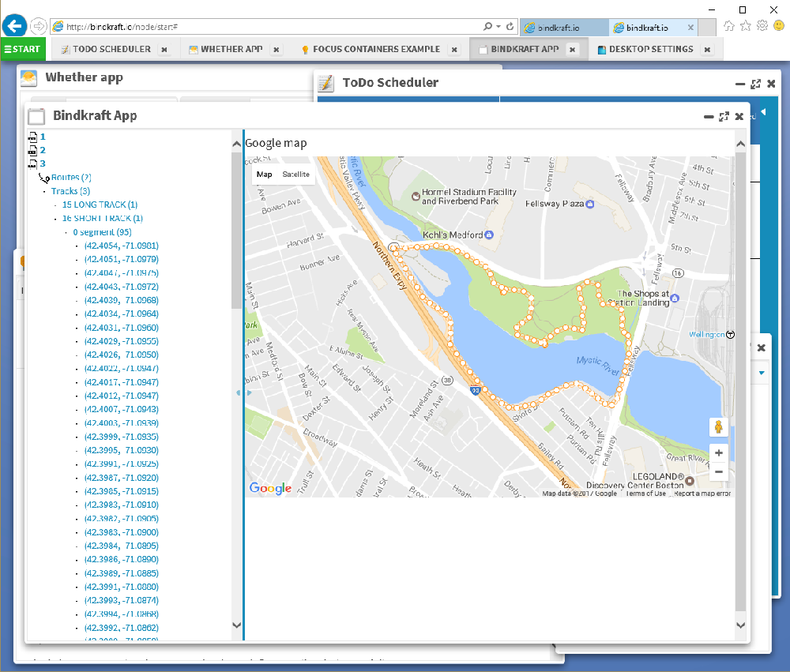Image resolution: width=790 pixels, height=672 pixels.
Task: Click the Google logo on the map
Action: [270, 488]
